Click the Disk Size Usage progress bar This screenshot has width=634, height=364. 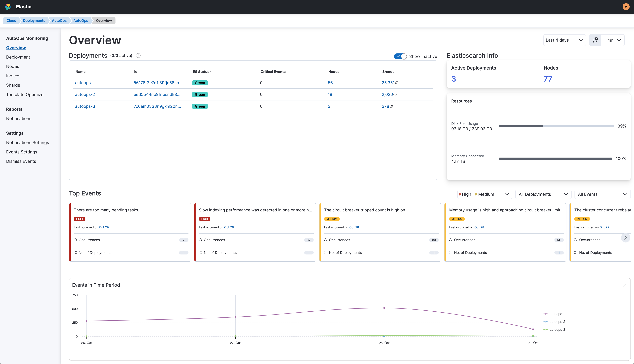(556, 126)
